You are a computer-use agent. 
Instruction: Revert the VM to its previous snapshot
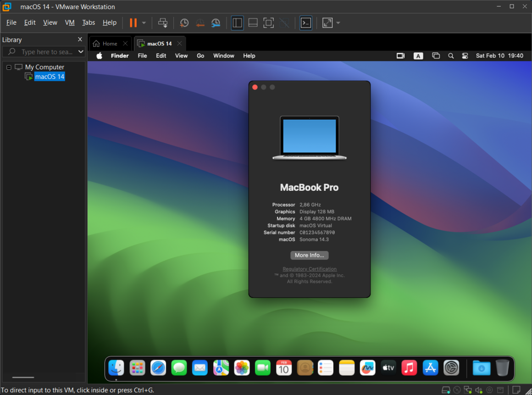point(200,23)
